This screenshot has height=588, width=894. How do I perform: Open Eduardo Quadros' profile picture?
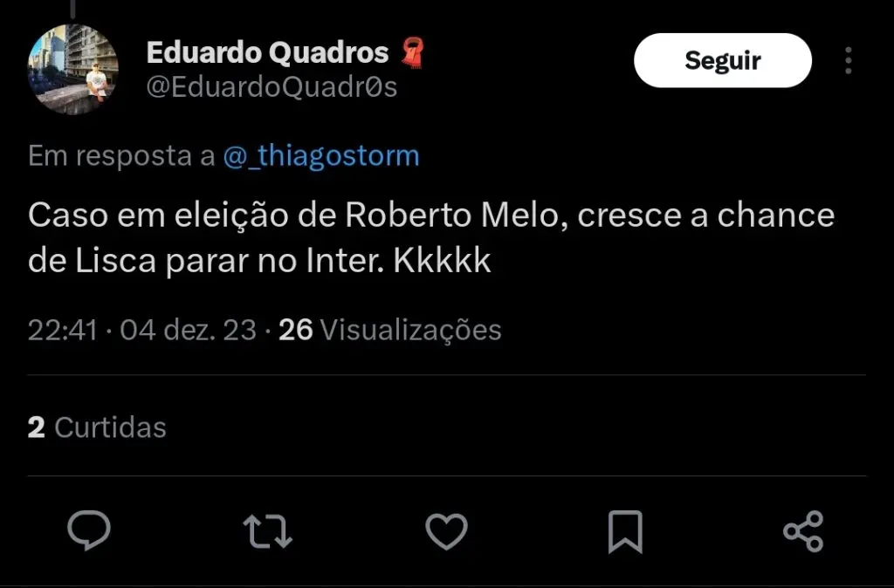pos(73,70)
